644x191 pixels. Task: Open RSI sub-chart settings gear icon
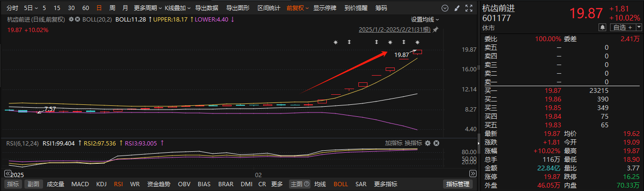click(428, 143)
